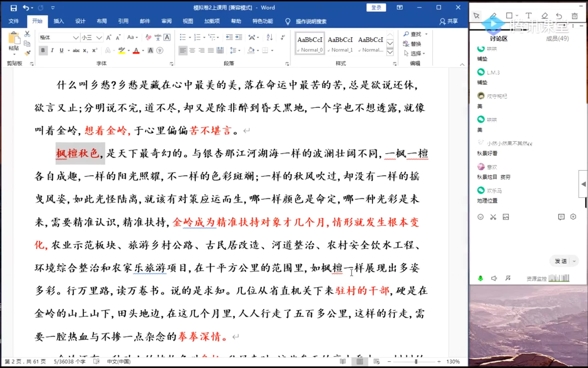The height and width of the screenshot is (368, 588).
Task: Toggle bold formatting
Action: point(43,50)
